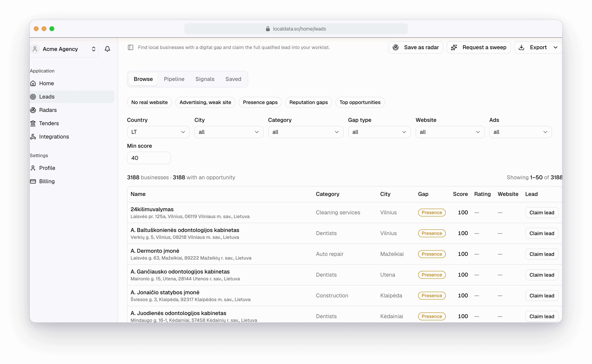The width and height of the screenshot is (592, 364).
Task: Click the lock icon in the address bar
Action: coord(268,29)
